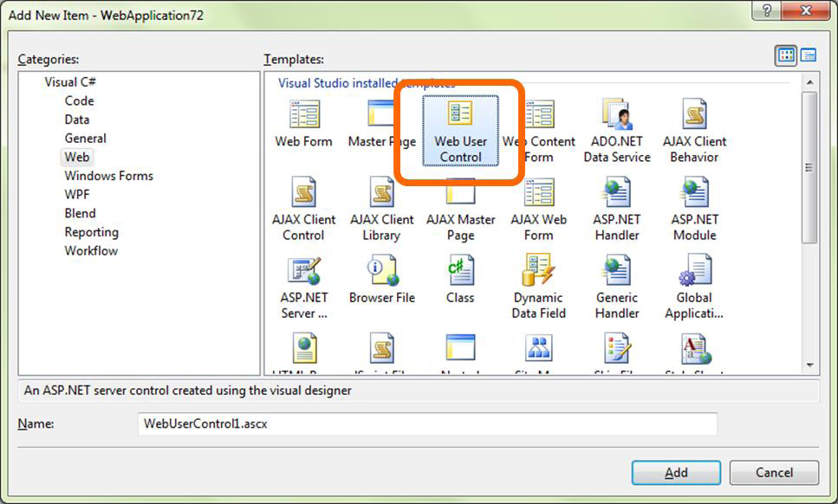Close the Add New Item dialog
Image resolution: width=838 pixels, height=504 pixels.
pos(806,10)
